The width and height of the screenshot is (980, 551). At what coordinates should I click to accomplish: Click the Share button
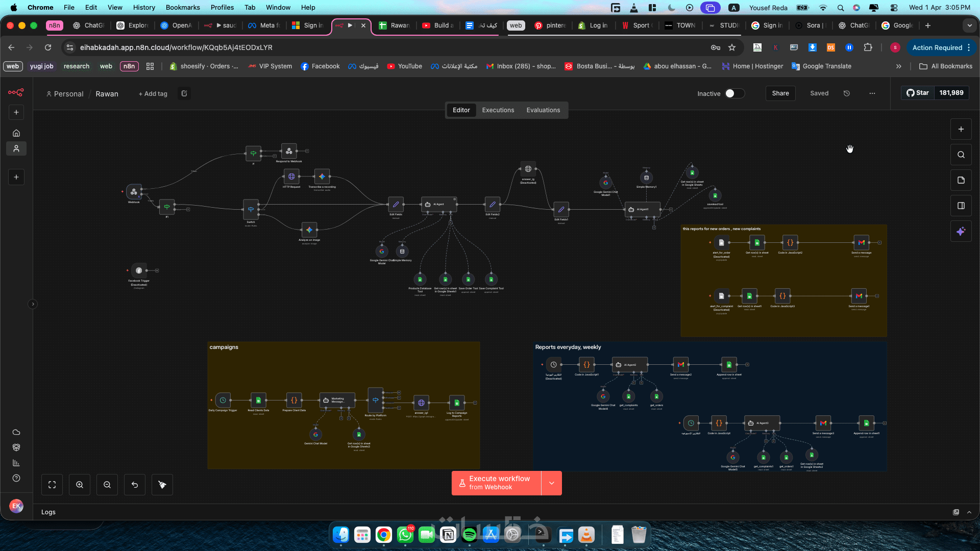[780, 93]
